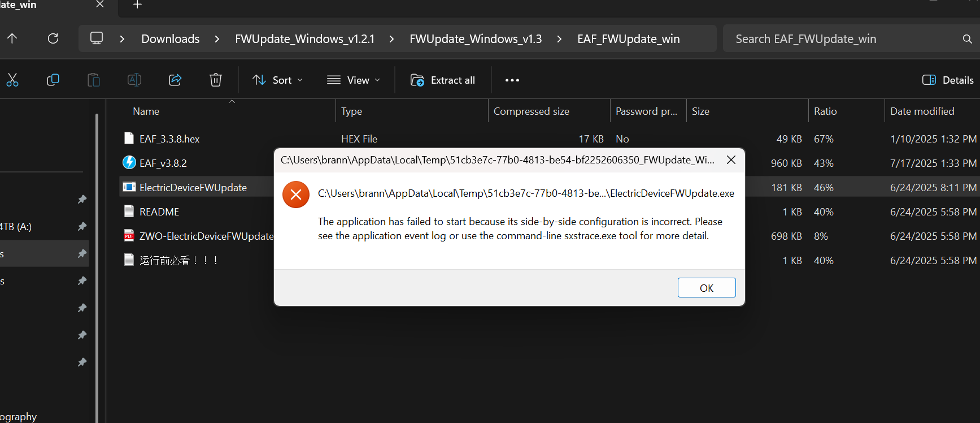Screen dimensions: 980x423
Task: Click the Delete trash can icon
Action: pos(216,80)
